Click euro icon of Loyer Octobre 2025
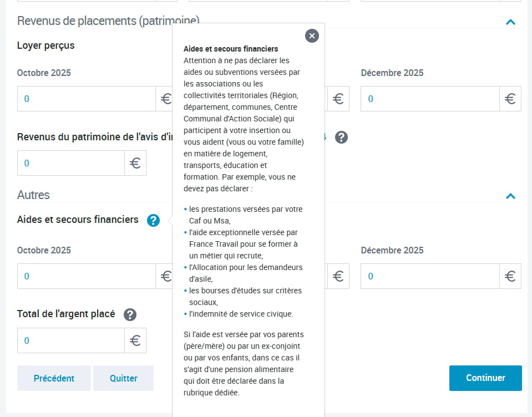The height and width of the screenshot is (417, 532). tap(165, 99)
